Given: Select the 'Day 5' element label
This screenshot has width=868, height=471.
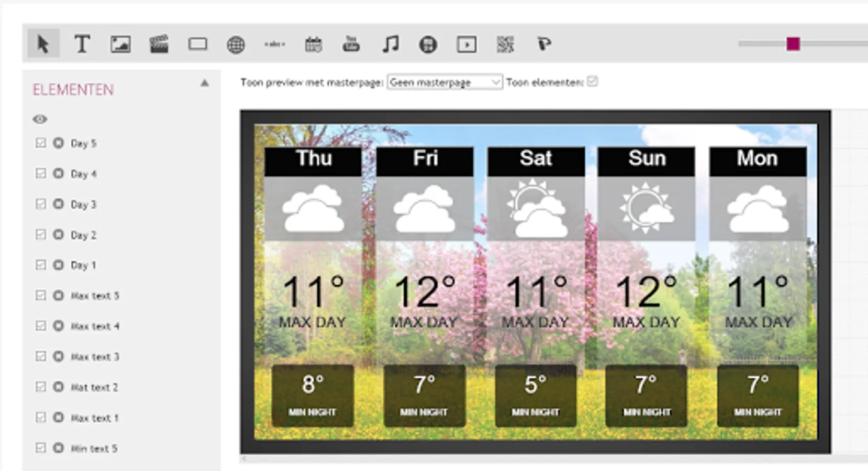Looking at the screenshot, I should (83, 143).
